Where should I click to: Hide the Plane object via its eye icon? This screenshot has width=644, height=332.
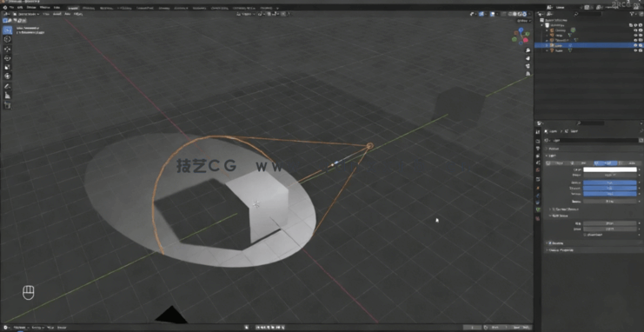click(x=635, y=50)
